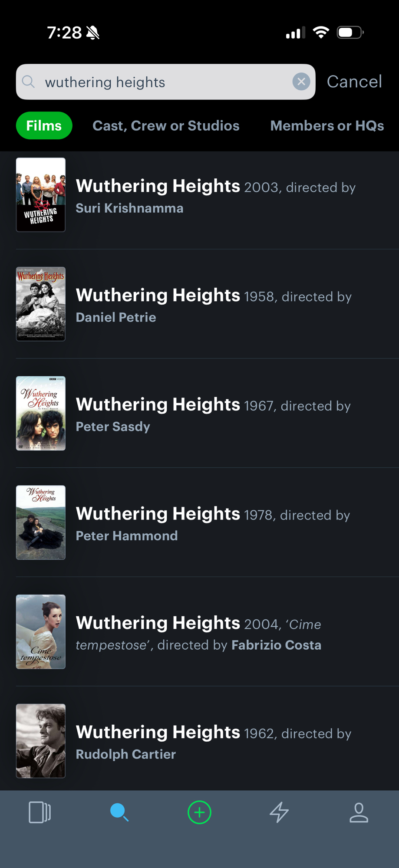
Task: Switch to Members or HQs tab
Action: [327, 125]
